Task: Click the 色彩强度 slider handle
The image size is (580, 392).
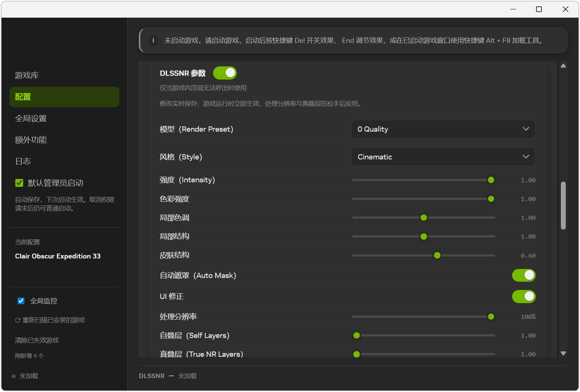Action: click(x=491, y=199)
